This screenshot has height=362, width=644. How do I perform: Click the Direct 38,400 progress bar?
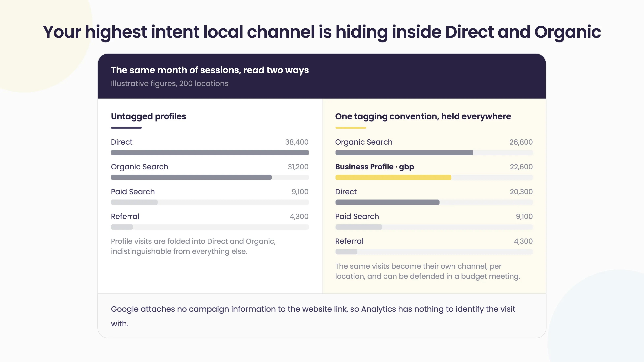[x=210, y=153]
